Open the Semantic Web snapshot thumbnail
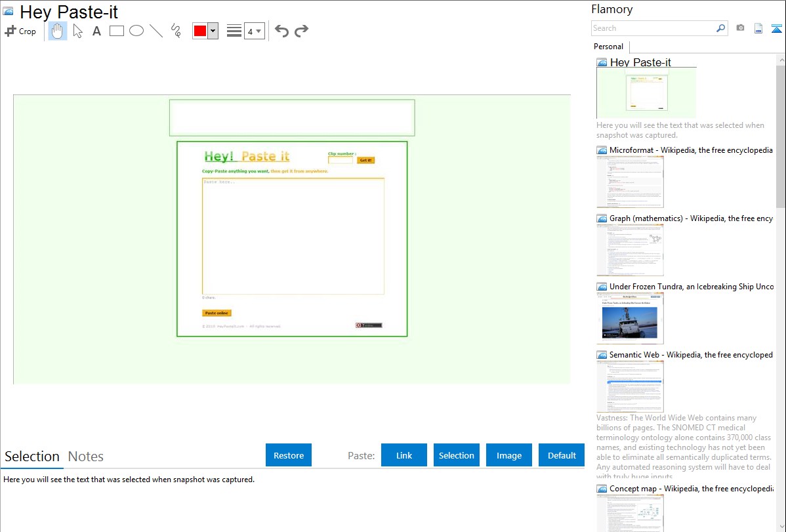Image resolution: width=786 pixels, height=532 pixels. [x=630, y=386]
